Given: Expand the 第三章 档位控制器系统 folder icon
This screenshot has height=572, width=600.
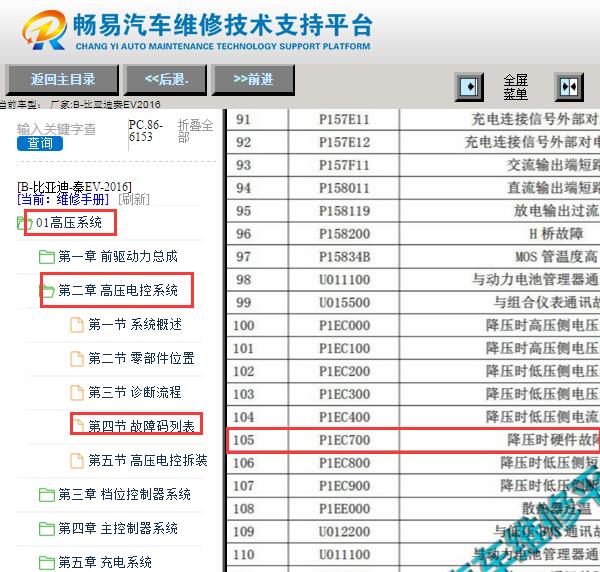Looking at the screenshot, I should click(47, 494).
